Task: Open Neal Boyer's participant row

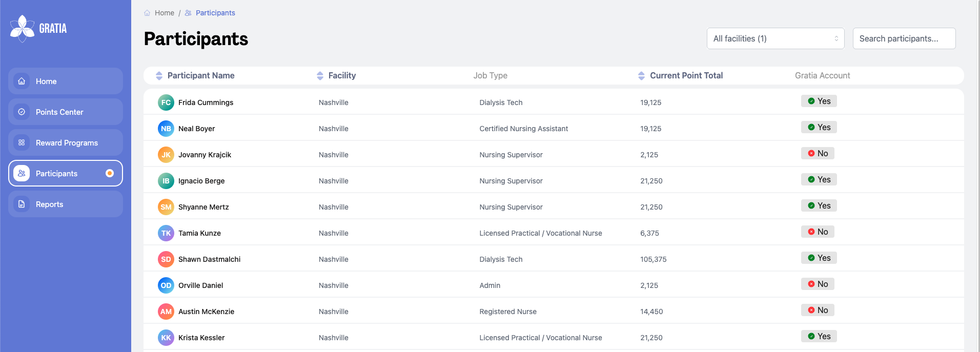Action: (x=554, y=128)
